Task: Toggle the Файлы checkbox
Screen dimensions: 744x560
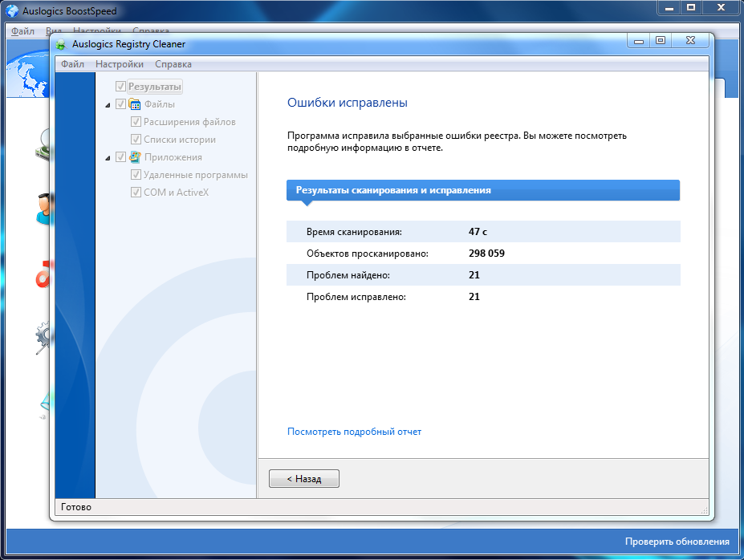Action: (x=120, y=103)
